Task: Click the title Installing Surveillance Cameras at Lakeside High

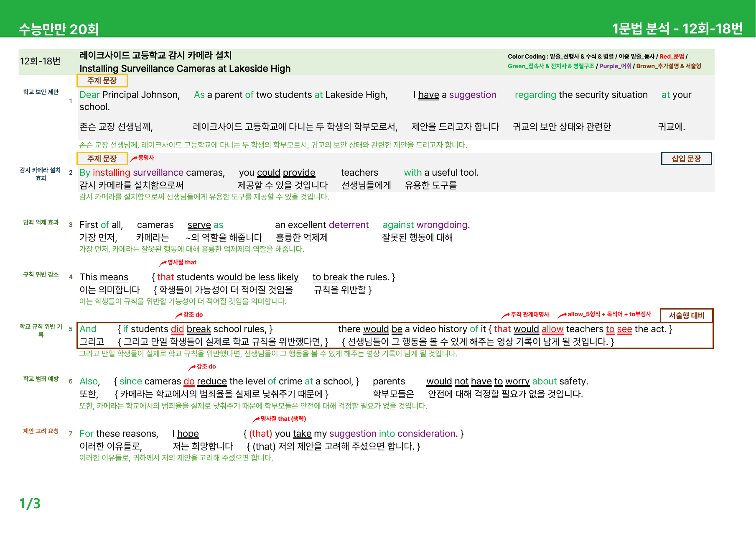Action: (x=185, y=69)
